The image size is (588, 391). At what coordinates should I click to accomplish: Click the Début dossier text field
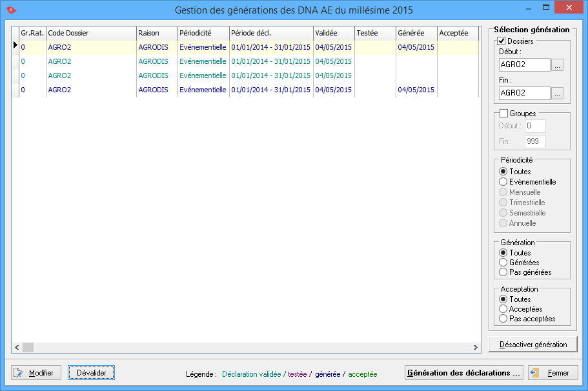pos(524,65)
